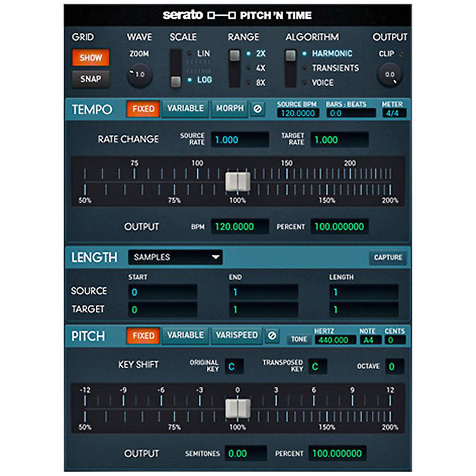Viewport: 476px width, 476px height.
Task: Click the Source Start field
Action: coord(163,292)
